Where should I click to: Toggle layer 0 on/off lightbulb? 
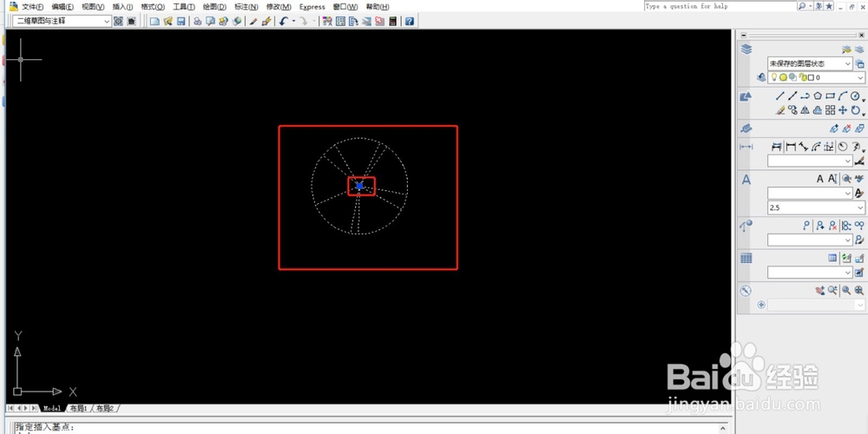click(x=774, y=77)
